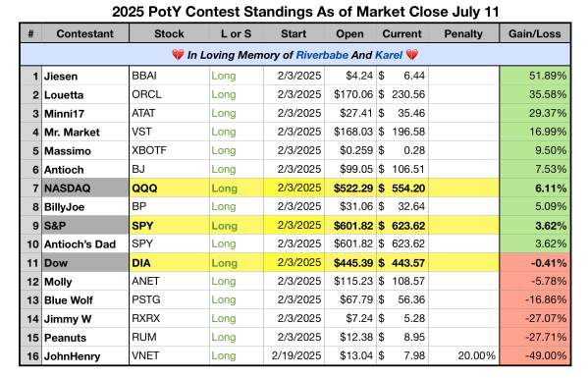Select row number 13 for Blue Wolf
Viewport: 588px width, 378px height.
(x=31, y=300)
